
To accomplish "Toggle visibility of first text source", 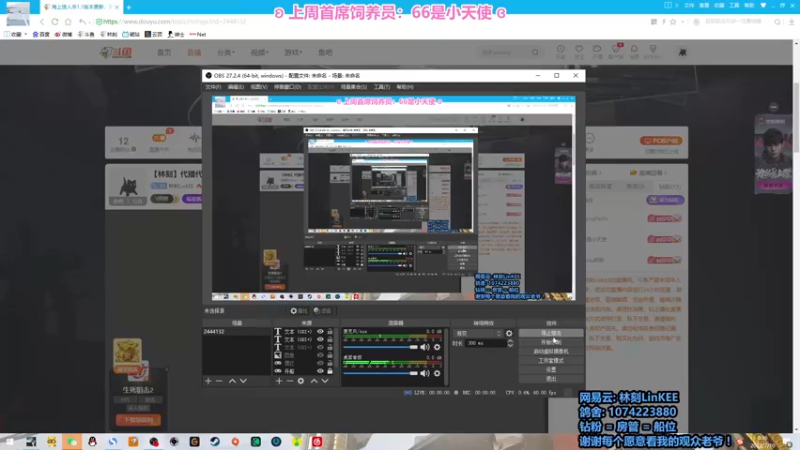I will tap(320, 332).
